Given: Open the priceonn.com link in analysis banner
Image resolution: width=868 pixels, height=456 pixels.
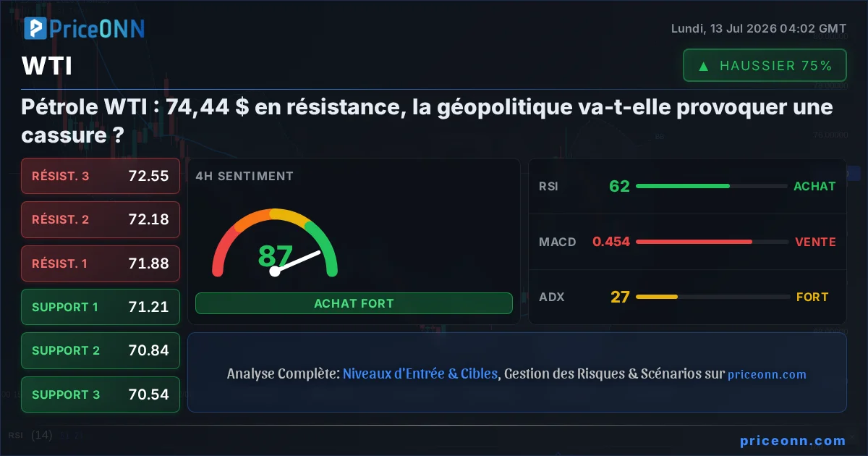Looking at the screenshot, I should coord(767,374).
